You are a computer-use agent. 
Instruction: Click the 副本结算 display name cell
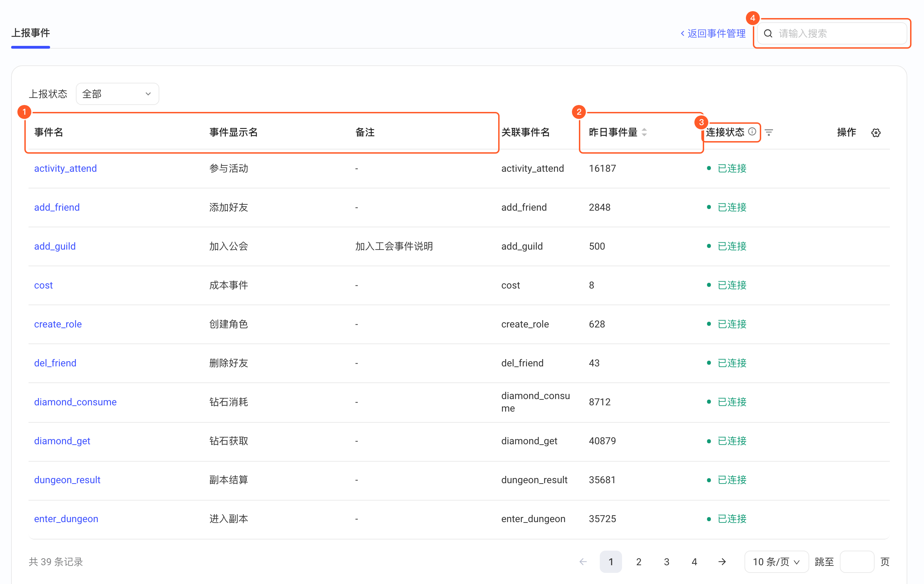click(x=229, y=480)
